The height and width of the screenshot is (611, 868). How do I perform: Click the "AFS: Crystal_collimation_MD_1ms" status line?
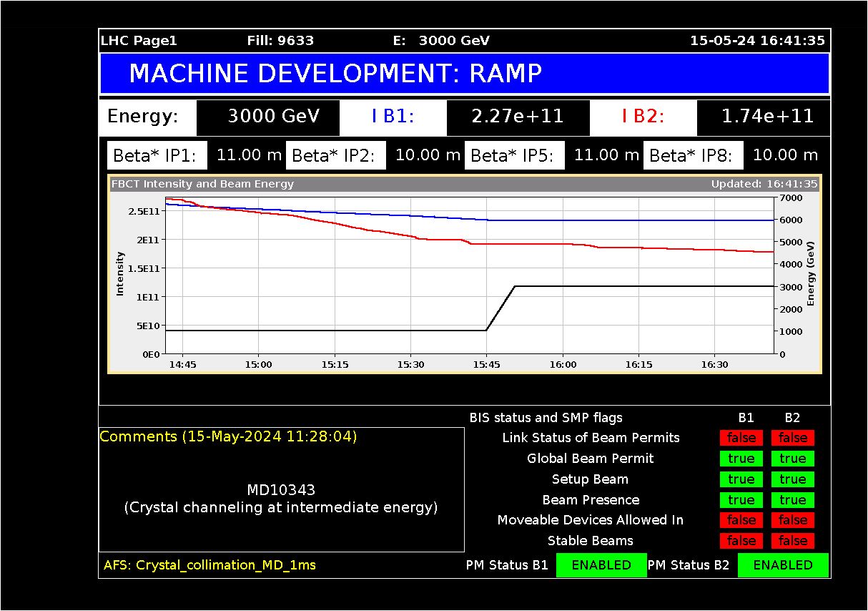(x=209, y=565)
